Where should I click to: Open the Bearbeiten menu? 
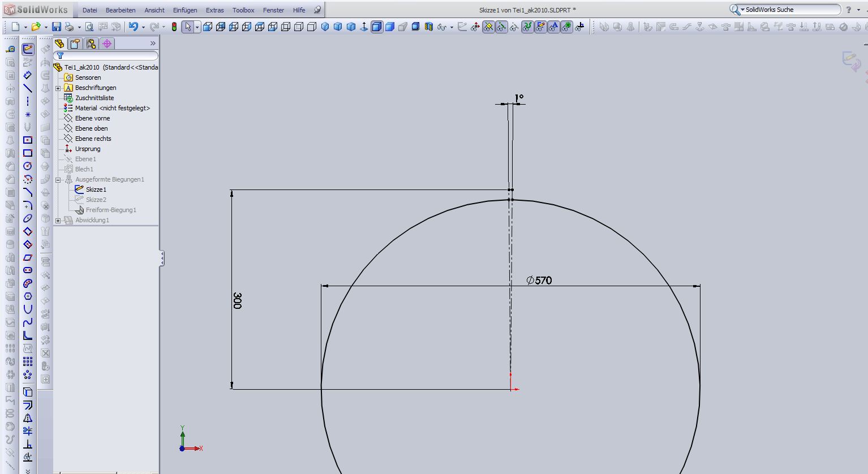click(x=121, y=10)
